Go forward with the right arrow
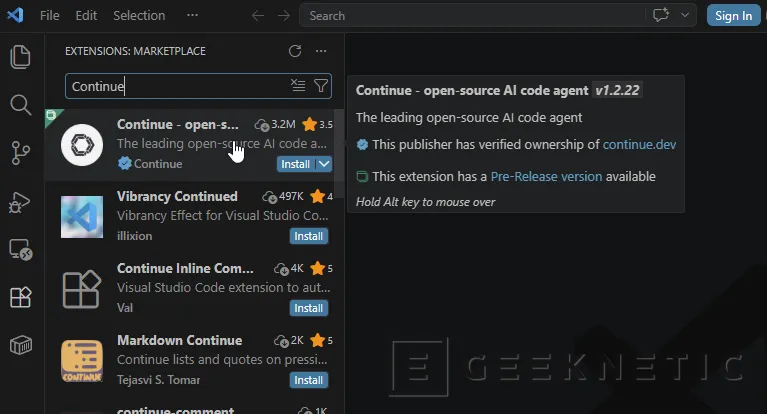Image resolution: width=767 pixels, height=414 pixels. point(284,16)
